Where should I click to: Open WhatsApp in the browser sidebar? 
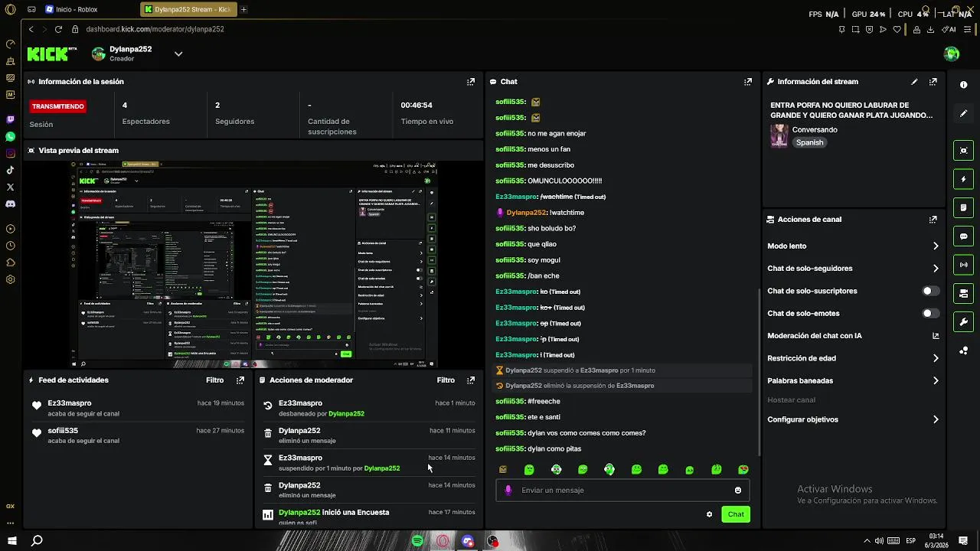coord(10,137)
